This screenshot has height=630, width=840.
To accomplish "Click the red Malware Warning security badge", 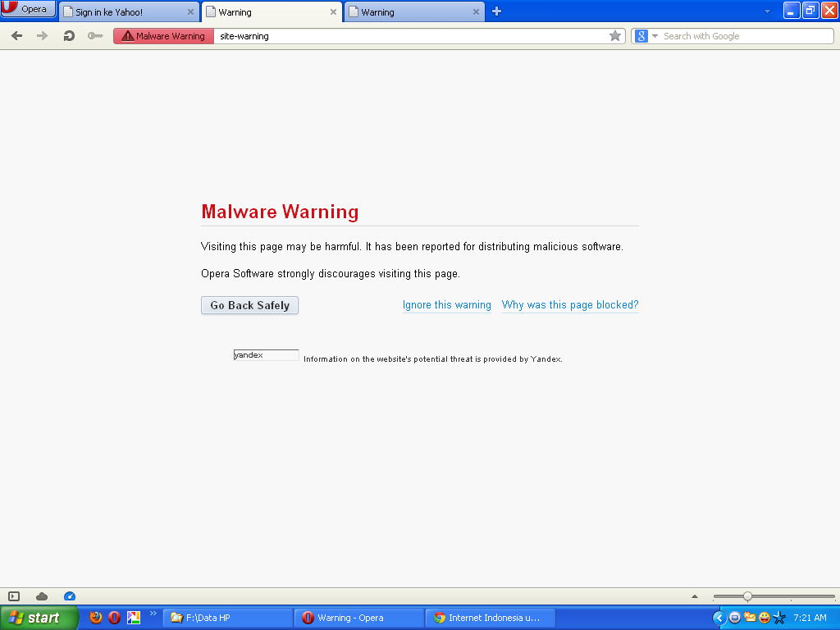I will point(163,36).
